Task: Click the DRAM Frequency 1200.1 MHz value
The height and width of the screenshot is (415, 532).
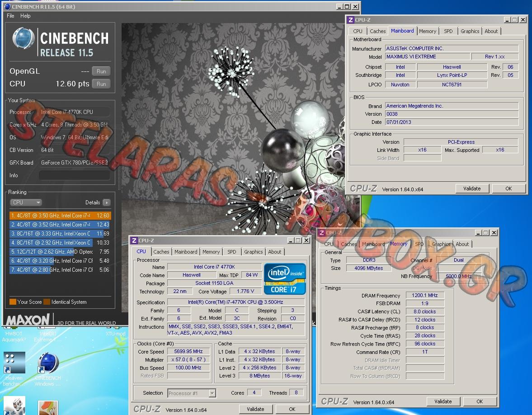Action: pyautogui.click(x=425, y=295)
